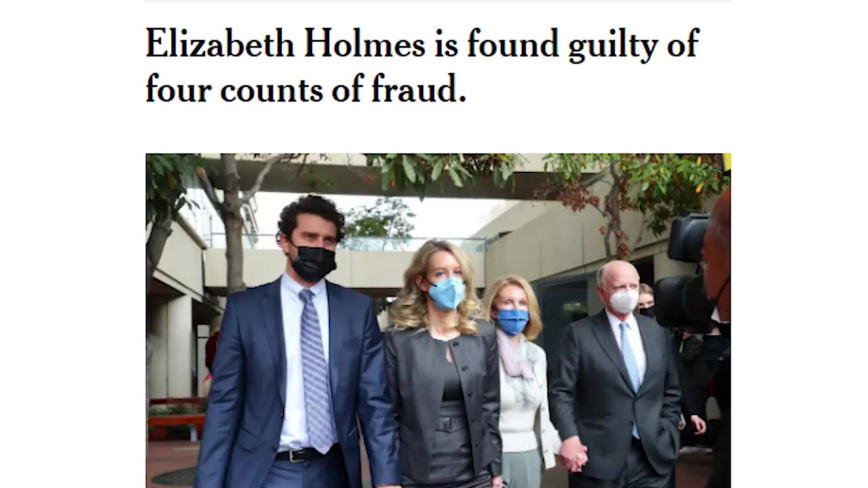Screen dimensions: 868x488
Task: Click the black face mask on the man
Action: [313, 264]
